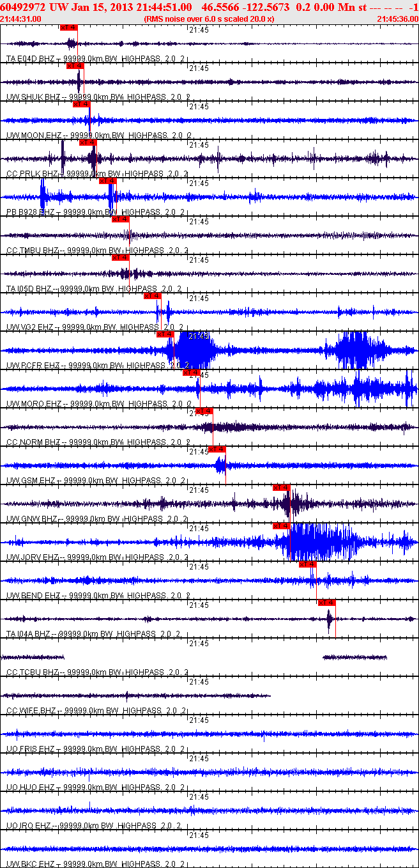This screenshot has height=868, width=419.
Task: Select the red pick flag on UW PCFR trace
Action: [165, 334]
